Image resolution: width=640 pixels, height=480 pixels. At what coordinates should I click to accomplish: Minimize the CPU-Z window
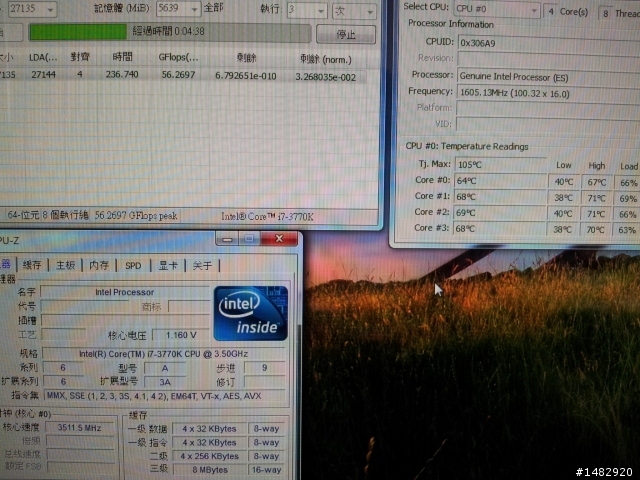click(227, 239)
